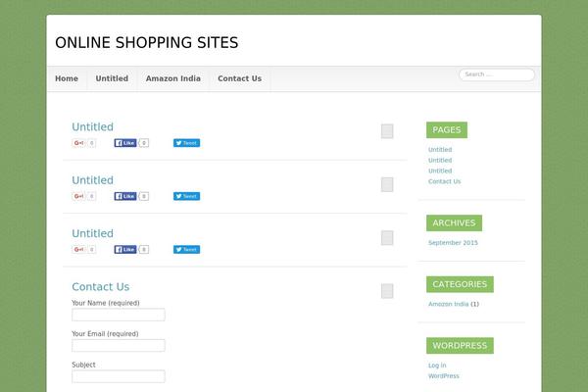Click the ARCHIVES widget heading
The height and width of the screenshot is (392, 588).
pyautogui.click(x=454, y=222)
